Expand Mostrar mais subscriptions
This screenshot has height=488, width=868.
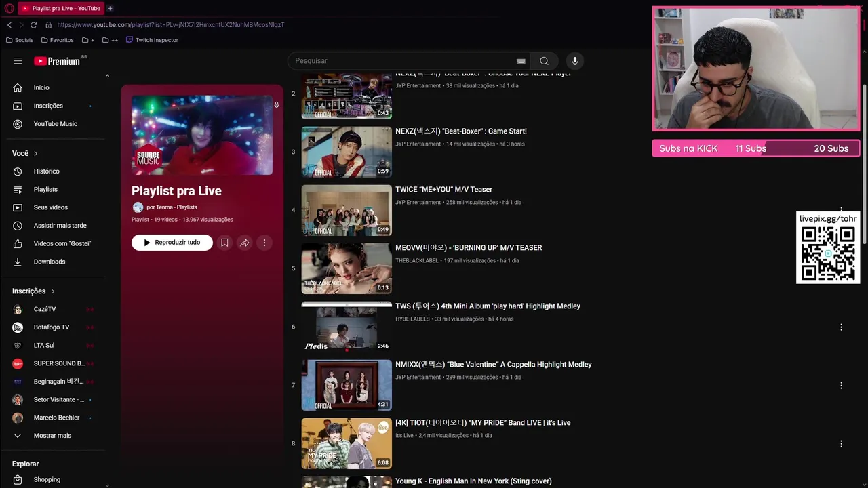pyautogui.click(x=53, y=436)
